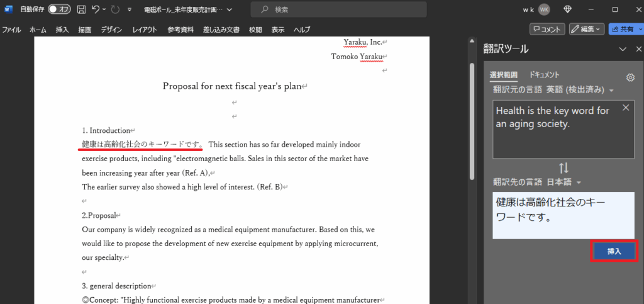The height and width of the screenshot is (304, 644).
Task: Click the line starting "◎Concept:"
Action: pyautogui.click(x=230, y=300)
